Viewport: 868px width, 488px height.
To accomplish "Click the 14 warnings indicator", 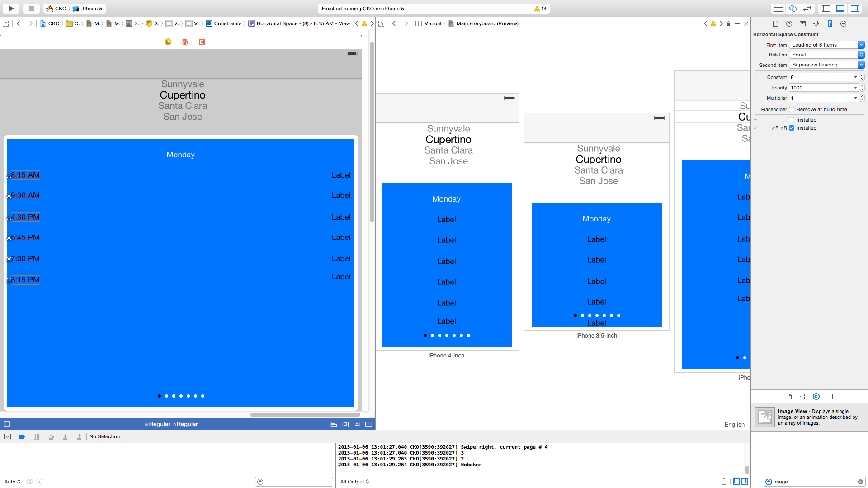I will point(541,8).
